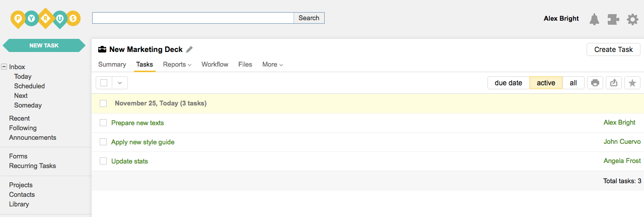Open the extensions puzzle piece icon

click(x=613, y=19)
